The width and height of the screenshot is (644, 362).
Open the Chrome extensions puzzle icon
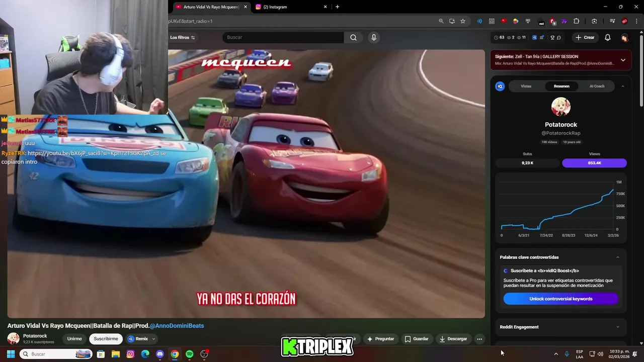577,21
